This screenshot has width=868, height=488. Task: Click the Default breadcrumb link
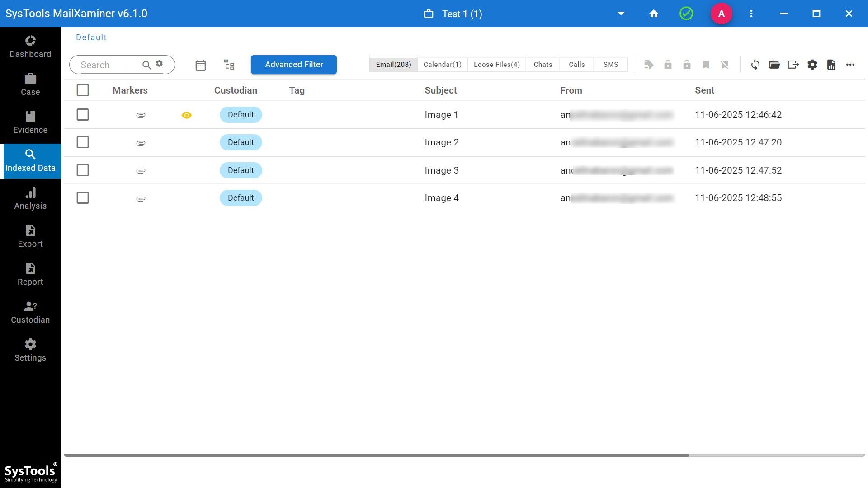(91, 38)
